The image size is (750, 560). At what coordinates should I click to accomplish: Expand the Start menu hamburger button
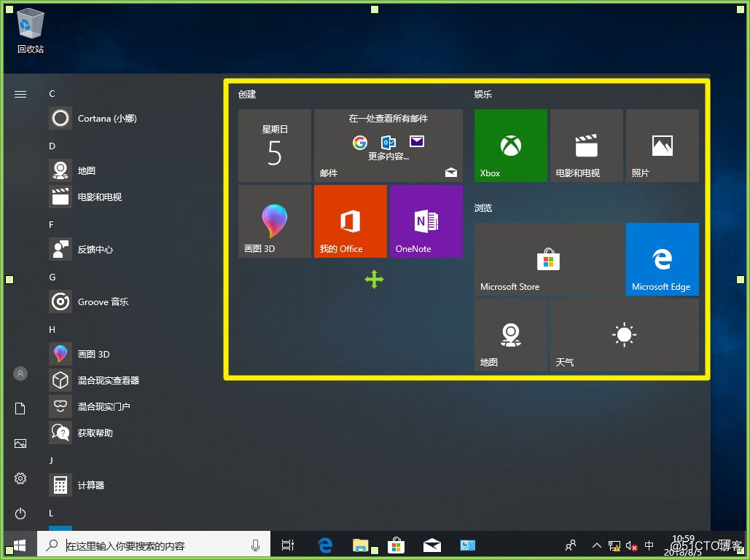20,94
